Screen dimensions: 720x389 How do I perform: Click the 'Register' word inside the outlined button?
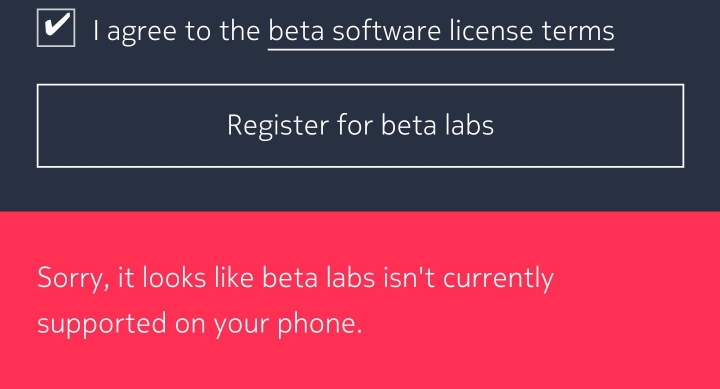(278, 126)
